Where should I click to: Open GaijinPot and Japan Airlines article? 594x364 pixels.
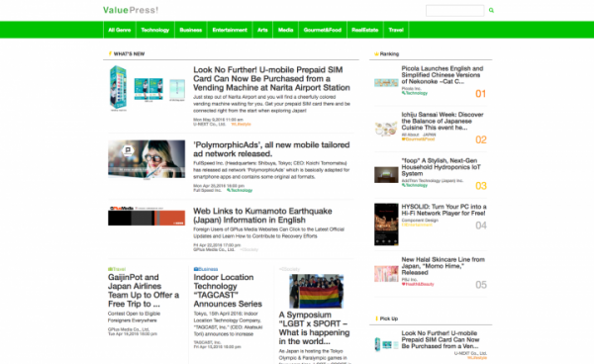pyautogui.click(x=144, y=290)
